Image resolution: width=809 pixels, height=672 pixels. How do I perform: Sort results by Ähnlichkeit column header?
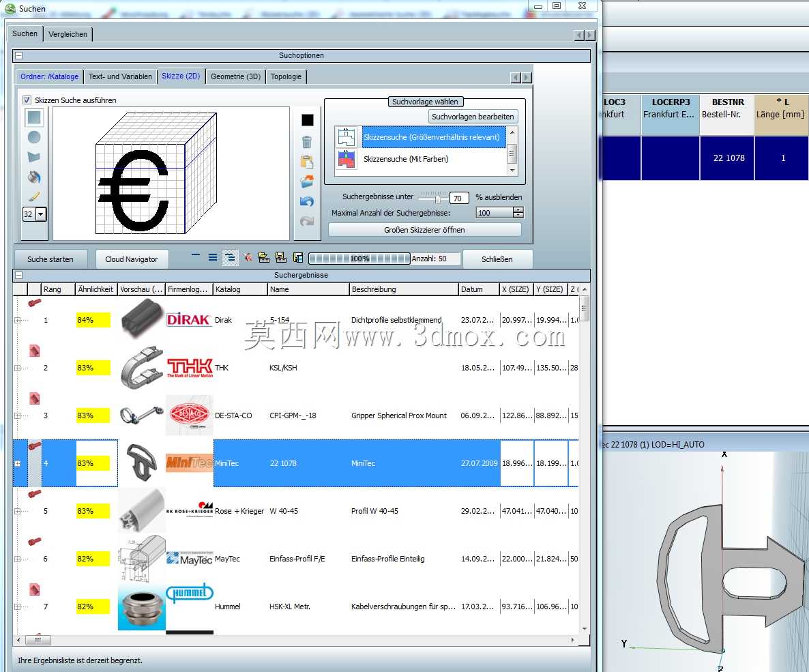tap(96, 289)
